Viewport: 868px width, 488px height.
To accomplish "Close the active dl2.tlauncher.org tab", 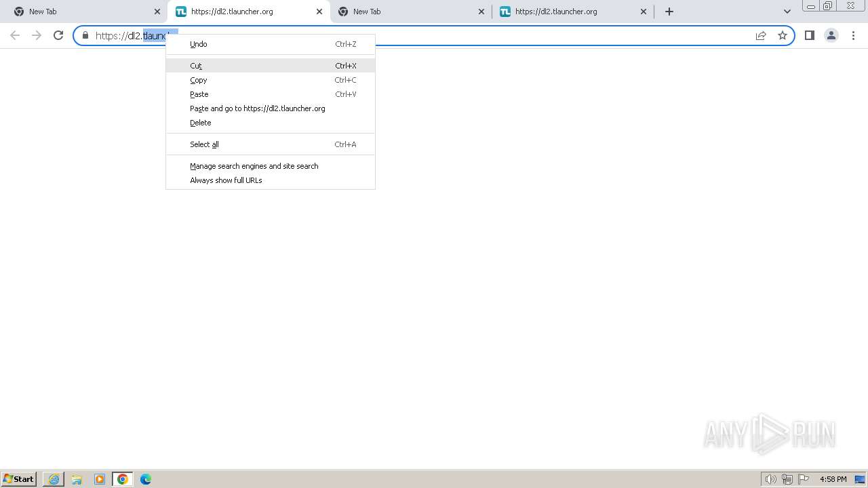I will [x=319, y=12].
